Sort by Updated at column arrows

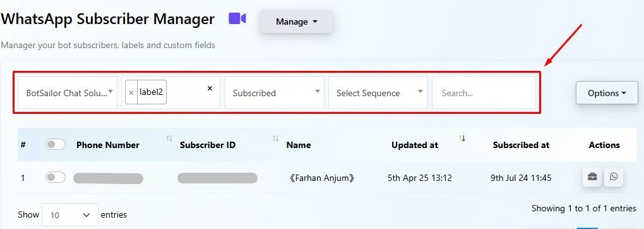[x=462, y=139]
